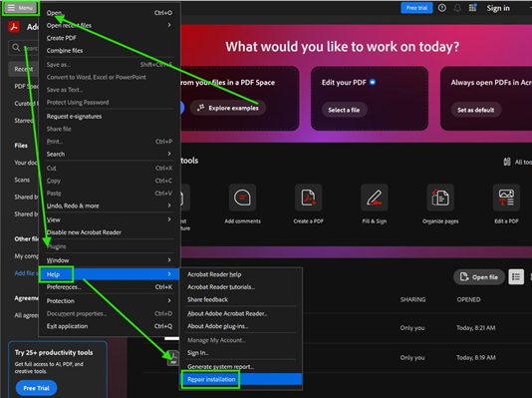Click the Fill & Sign tool icon
The height and width of the screenshot is (398, 532).
[375, 198]
